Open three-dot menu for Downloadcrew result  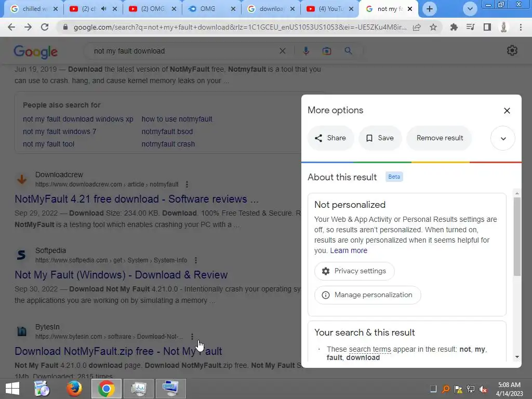click(187, 184)
